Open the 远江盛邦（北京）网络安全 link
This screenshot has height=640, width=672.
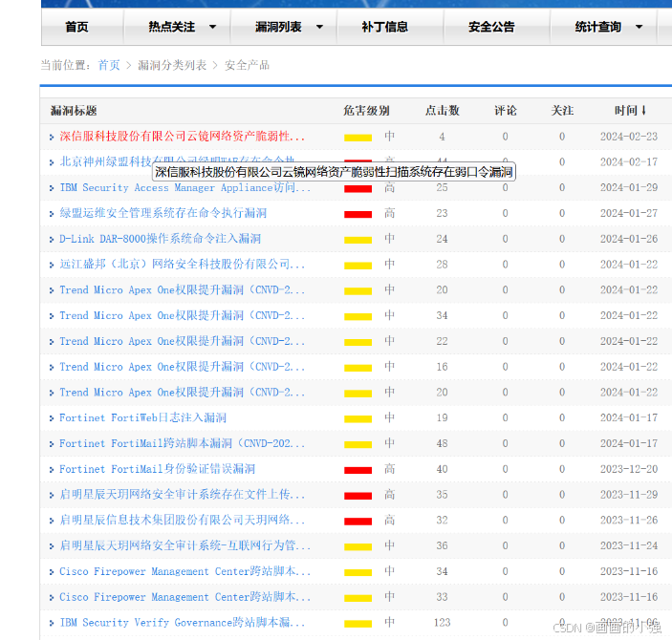click(183, 265)
